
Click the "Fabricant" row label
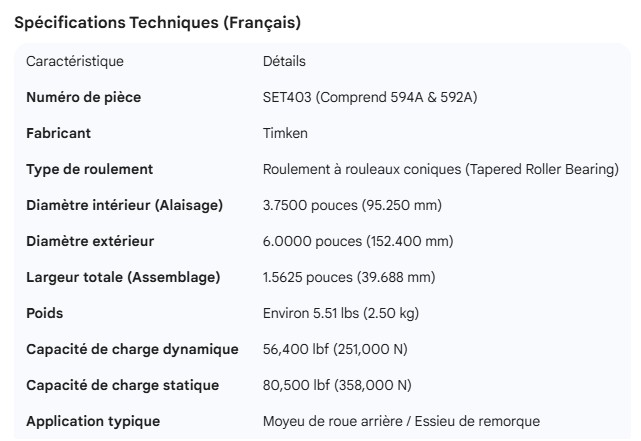(58, 134)
